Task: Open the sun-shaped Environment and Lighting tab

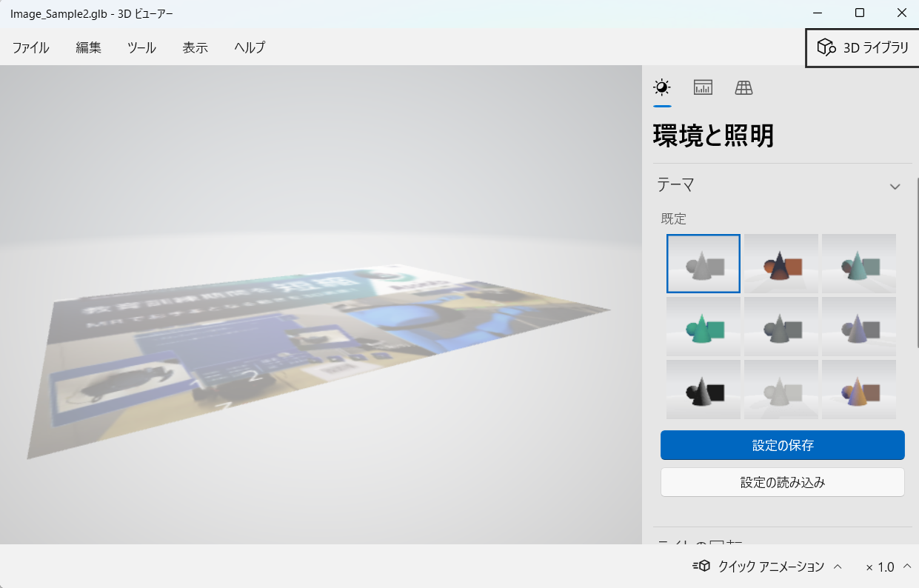Action: (x=662, y=87)
